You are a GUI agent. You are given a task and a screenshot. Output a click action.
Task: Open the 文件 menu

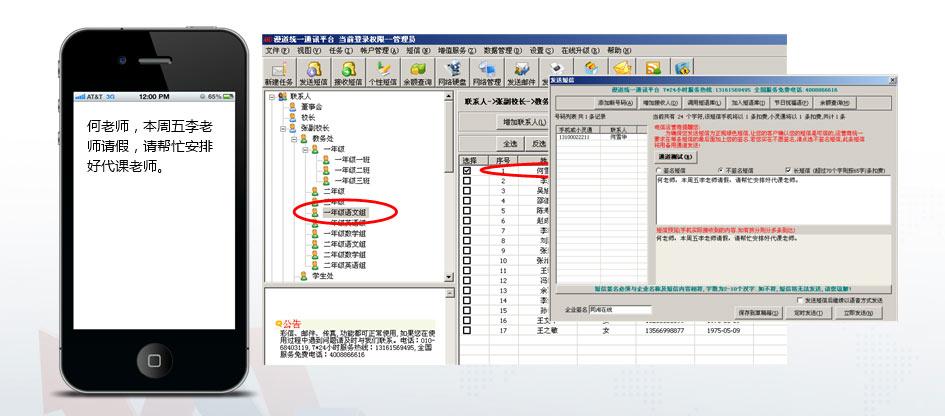pos(277,50)
